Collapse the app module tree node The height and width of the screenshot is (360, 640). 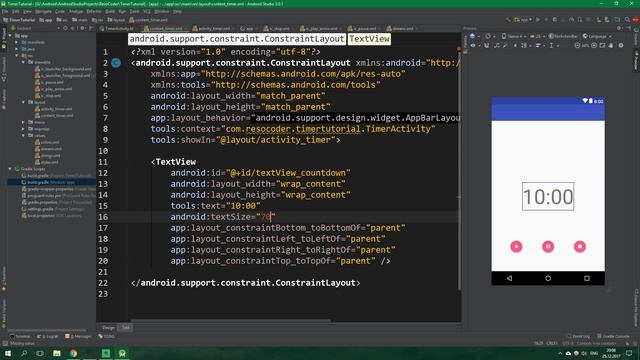[11, 36]
